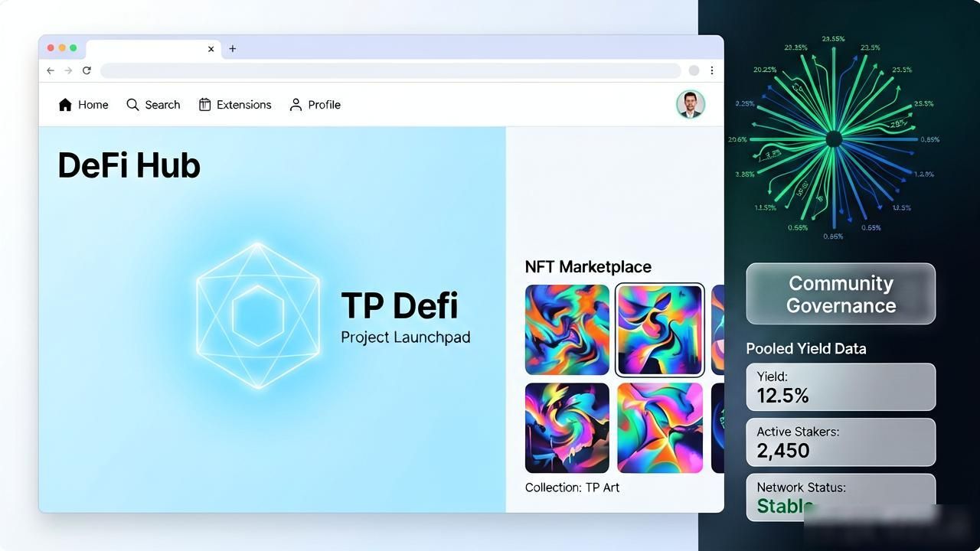Image resolution: width=980 pixels, height=551 pixels.
Task: Close the current browser tab
Action: click(211, 49)
